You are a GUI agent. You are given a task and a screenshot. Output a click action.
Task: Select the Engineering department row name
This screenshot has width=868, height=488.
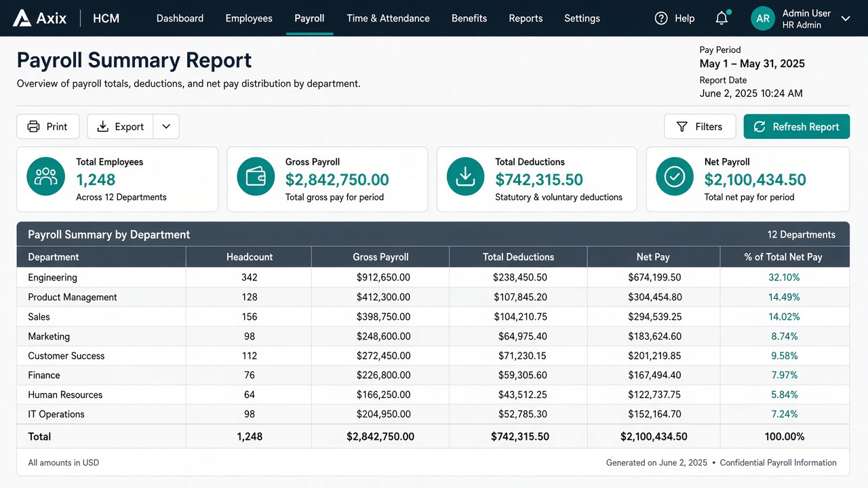(52, 277)
